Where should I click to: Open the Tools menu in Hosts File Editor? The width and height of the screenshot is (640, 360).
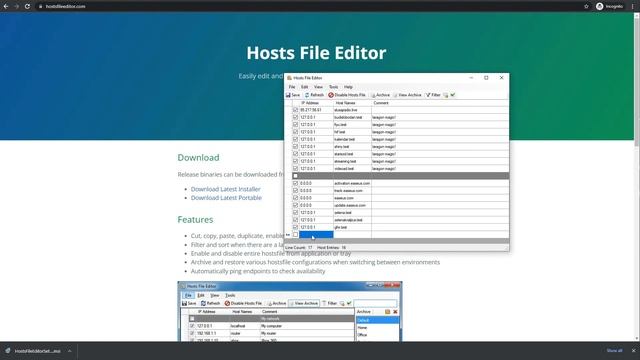click(333, 87)
